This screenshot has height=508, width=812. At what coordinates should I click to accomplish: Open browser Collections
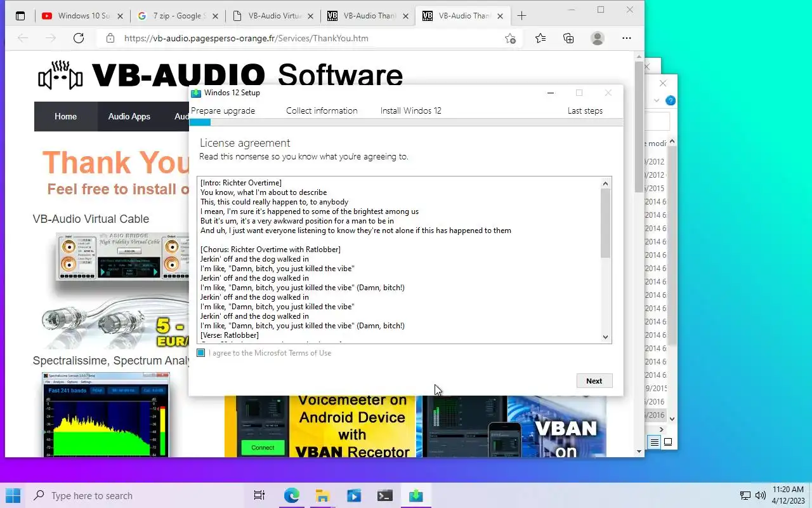pyautogui.click(x=569, y=38)
